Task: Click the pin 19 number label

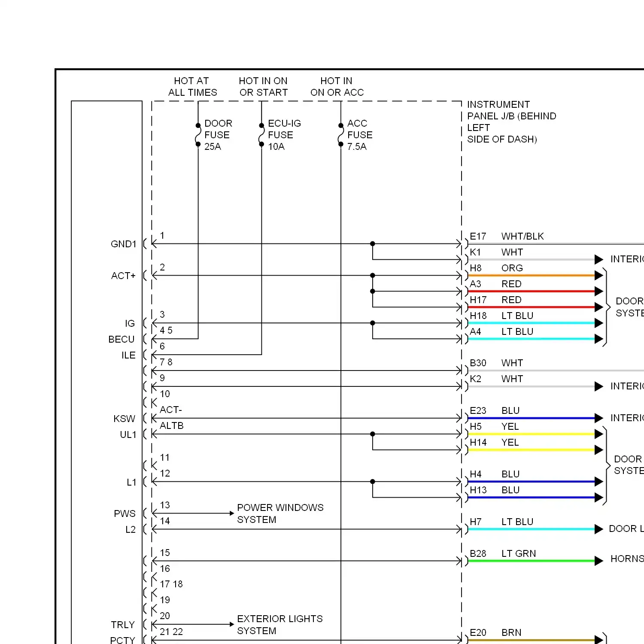Action: click(165, 600)
